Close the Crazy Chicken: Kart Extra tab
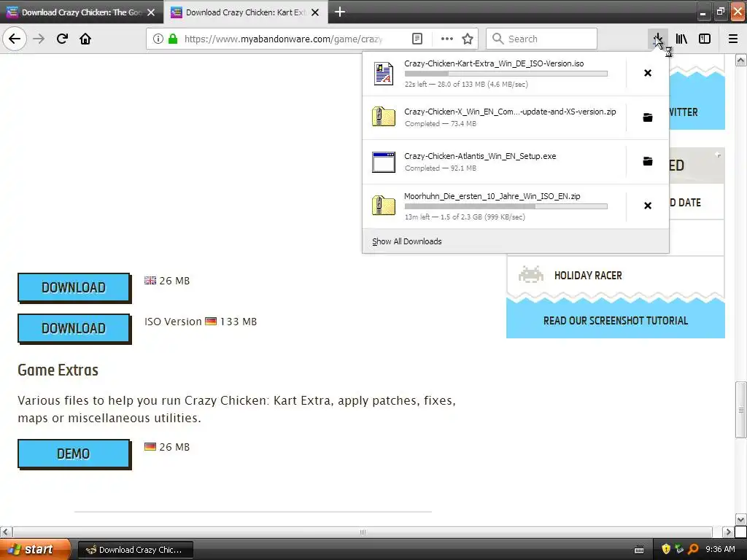Image resolution: width=747 pixels, height=560 pixels. point(315,12)
